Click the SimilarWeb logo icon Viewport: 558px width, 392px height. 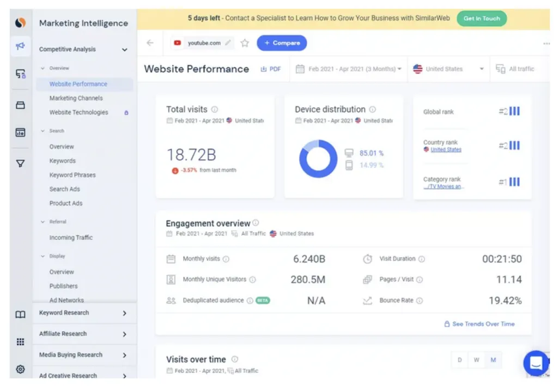coord(20,23)
